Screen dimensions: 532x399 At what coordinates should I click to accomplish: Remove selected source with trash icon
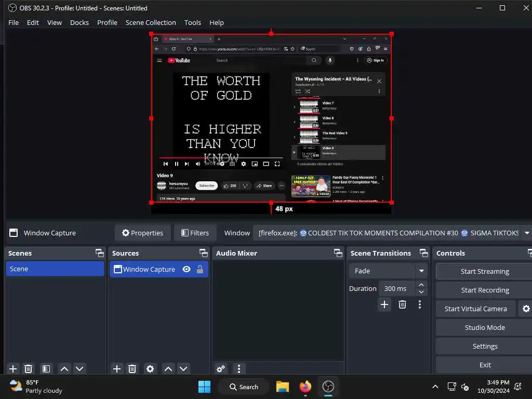click(x=132, y=368)
